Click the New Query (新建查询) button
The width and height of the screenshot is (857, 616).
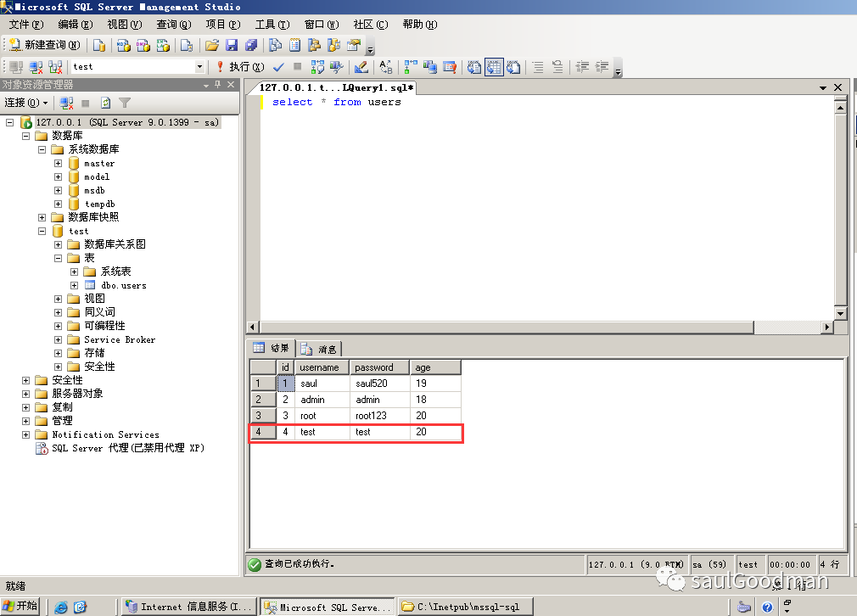[45, 45]
